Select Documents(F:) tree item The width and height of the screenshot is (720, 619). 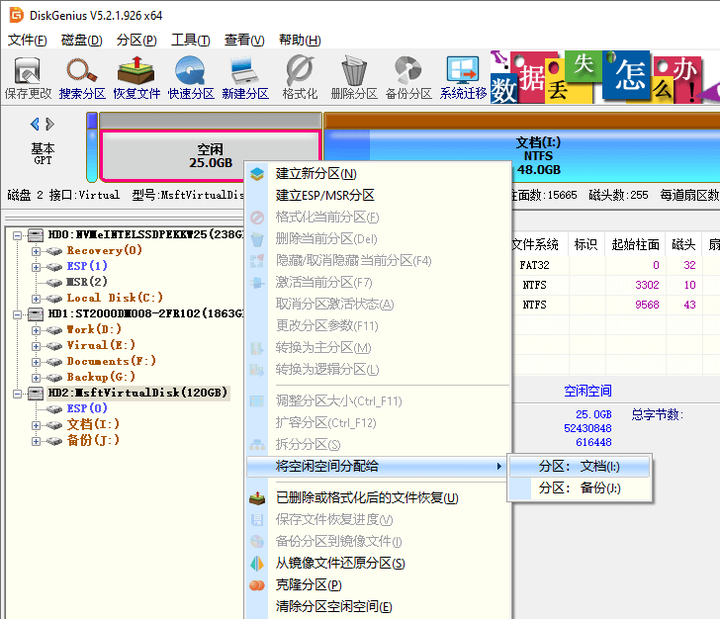pyautogui.click(x=111, y=361)
